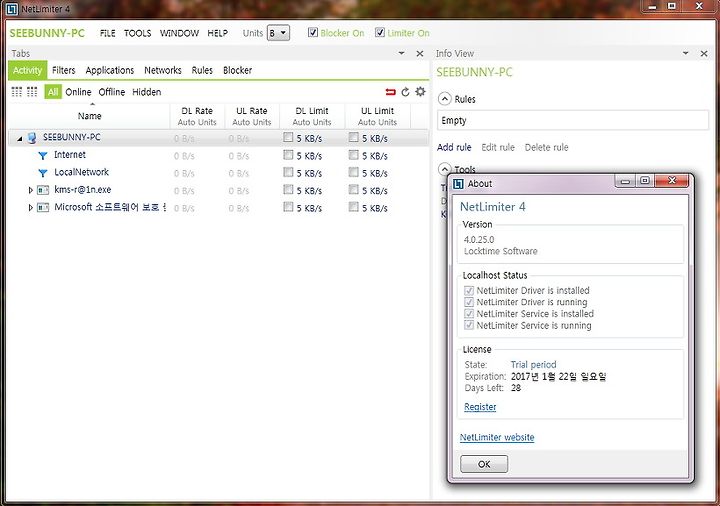Screen dimensions: 720x506
Task: Click the Edit rule link
Action: pyautogui.click(x=498, y=147)
